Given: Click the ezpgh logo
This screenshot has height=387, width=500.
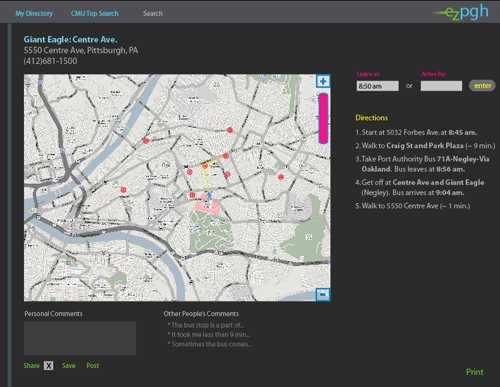Looking at the screenshot, I should pos(461,13).
